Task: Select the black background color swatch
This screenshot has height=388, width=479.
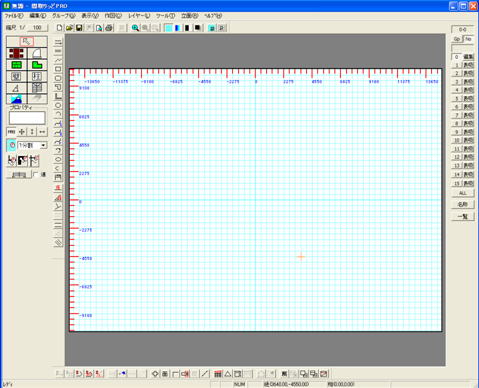Action: coord(197,28)
